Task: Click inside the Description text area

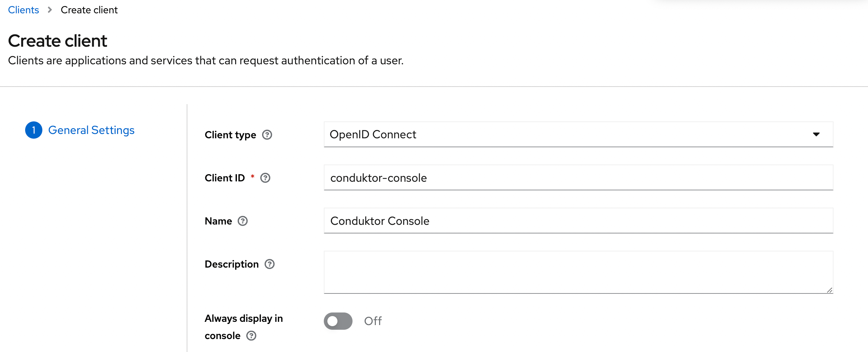Action: (x=578, y=272)
